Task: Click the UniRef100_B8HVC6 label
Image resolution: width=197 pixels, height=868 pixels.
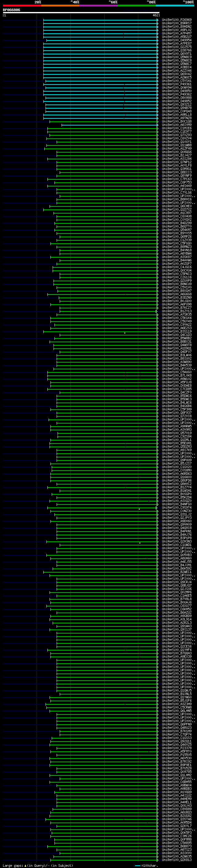Action: [177, 199]
